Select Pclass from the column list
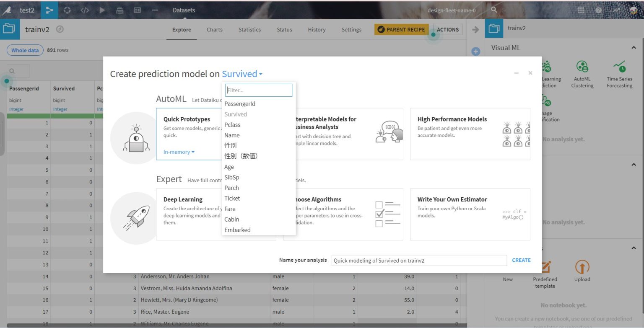 click(232, 125)
